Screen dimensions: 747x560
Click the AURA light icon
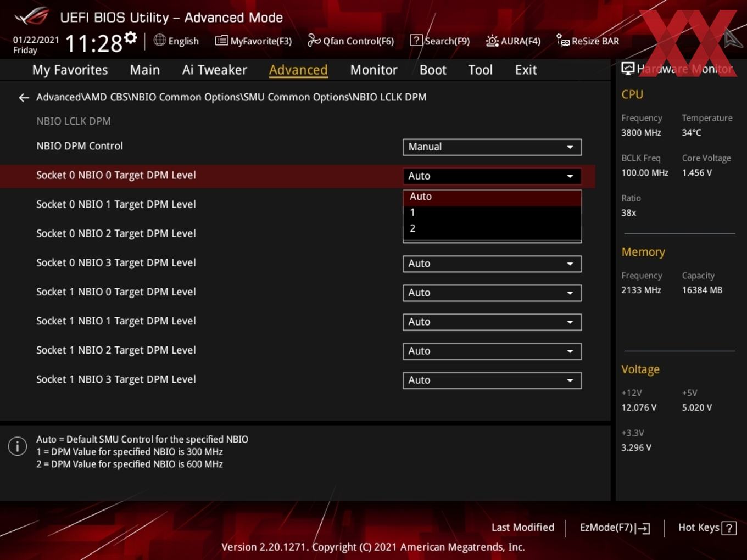tap(492, 41)
